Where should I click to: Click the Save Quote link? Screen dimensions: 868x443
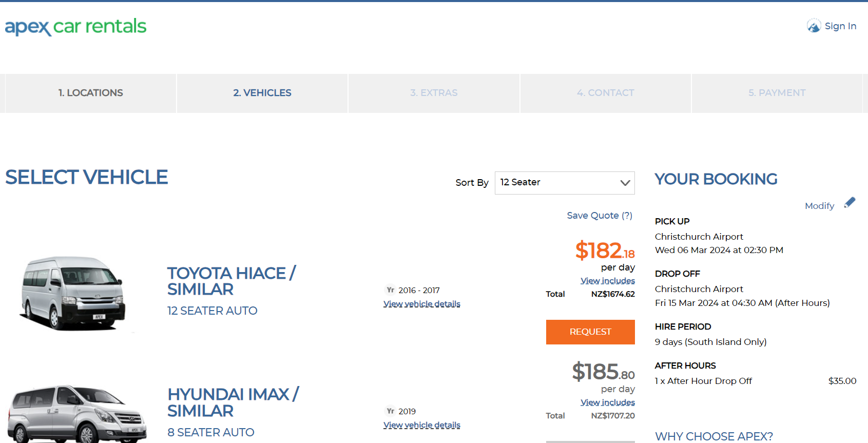pyautogui.click(x=600, y=216)
